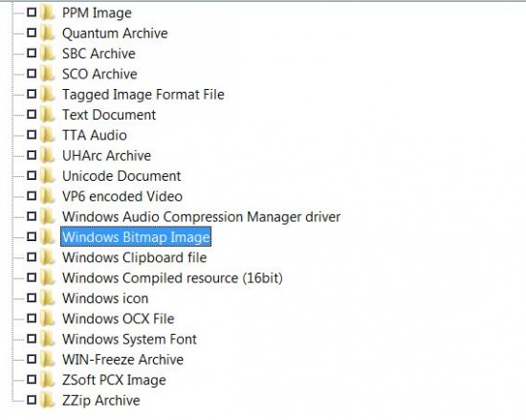Check the Windows Bitmap Image checkbox
This screenshot has height=420, width=526.
[x=32, y=236]
